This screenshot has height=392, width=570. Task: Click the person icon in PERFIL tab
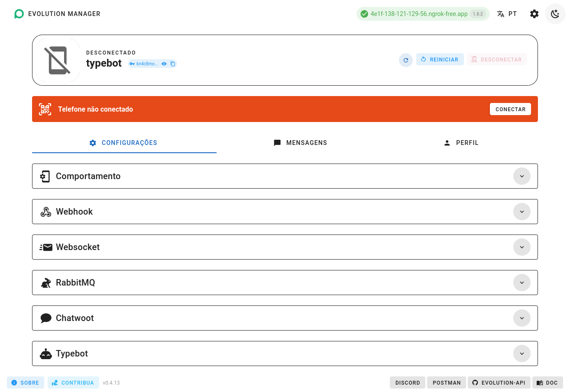pyautogui.click(x=447, y=143)
